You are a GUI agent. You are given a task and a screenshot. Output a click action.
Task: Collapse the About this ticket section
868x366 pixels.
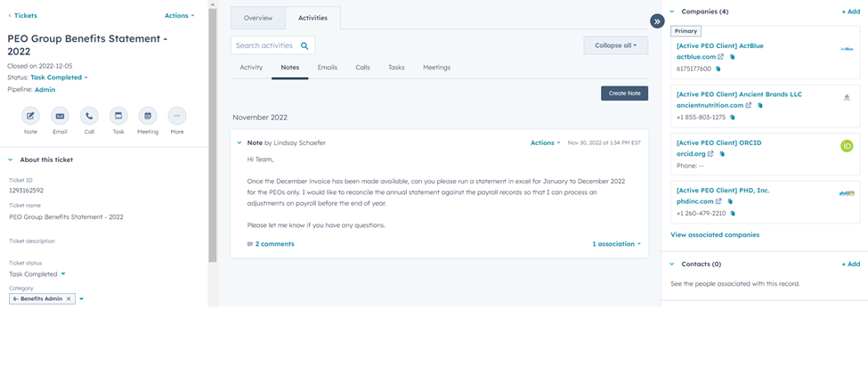tap(11, 159)
